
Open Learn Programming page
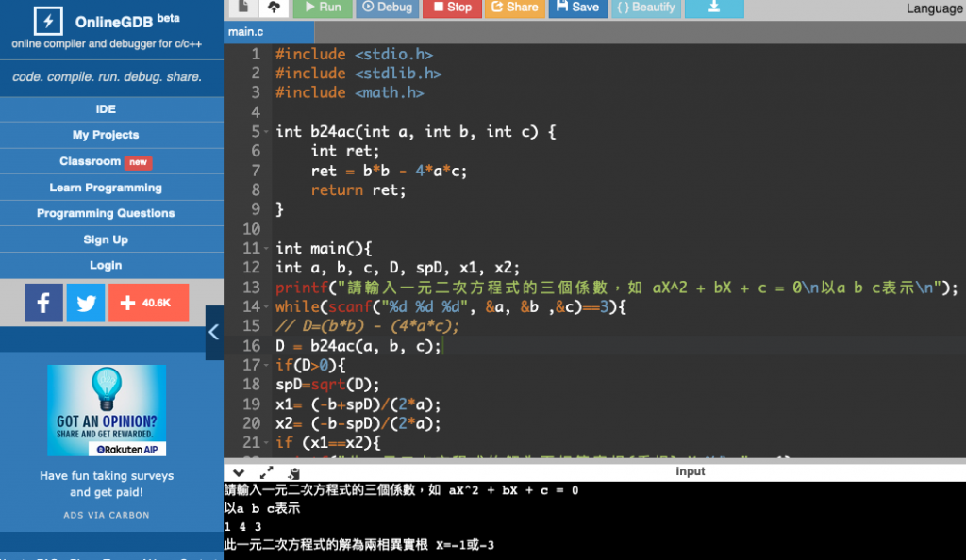[x=106, y=188]
